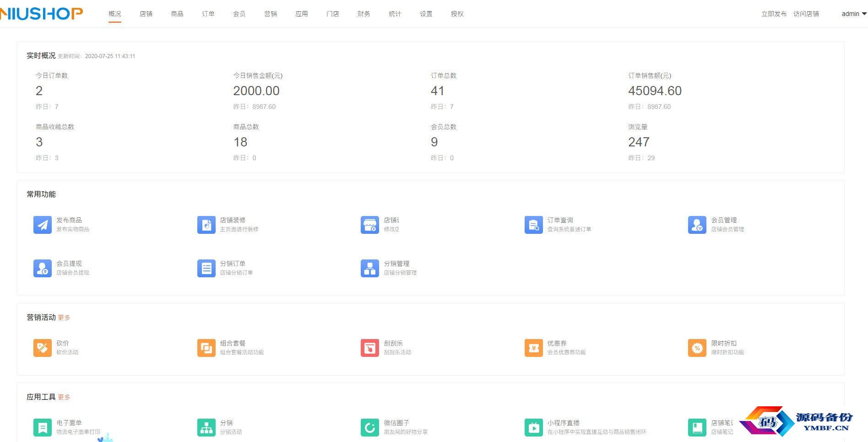Click the 刮刮乐 red icon
The width and height of the screenshot is (868, 442).
[x=370, y=348]
